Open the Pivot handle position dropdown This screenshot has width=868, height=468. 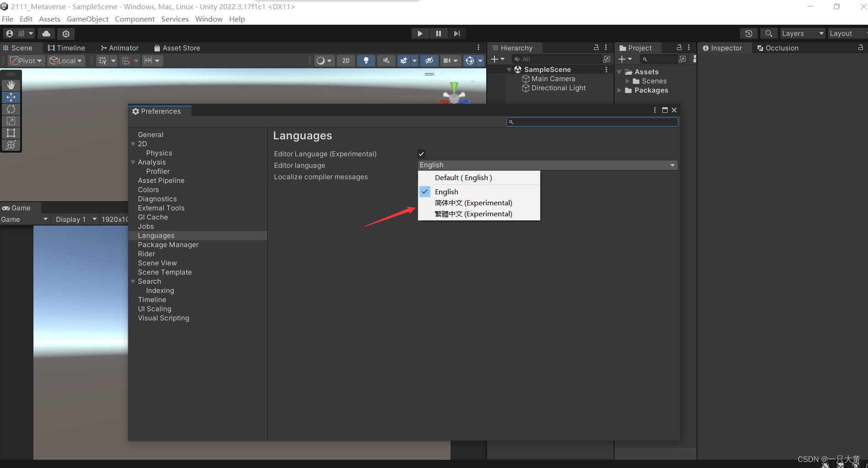[x=27, y=61]
